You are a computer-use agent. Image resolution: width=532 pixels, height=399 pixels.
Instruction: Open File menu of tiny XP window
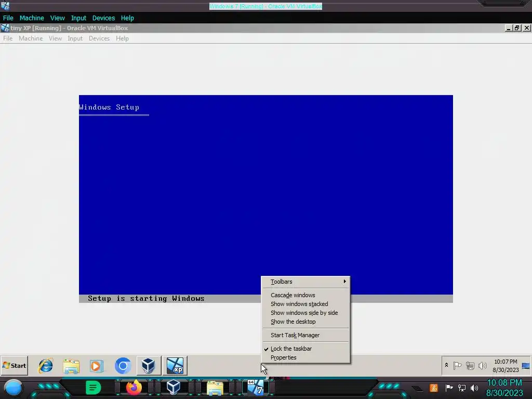tap(8, 38)
